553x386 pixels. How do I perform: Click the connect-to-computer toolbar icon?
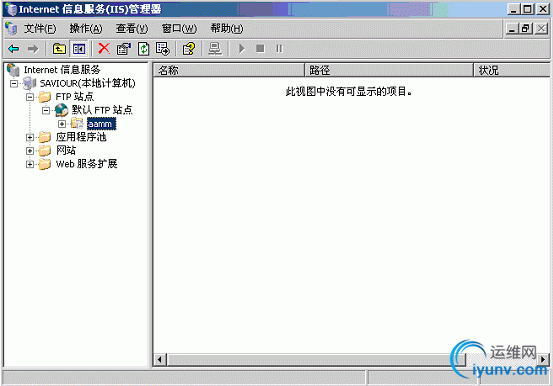coord(215,49)
